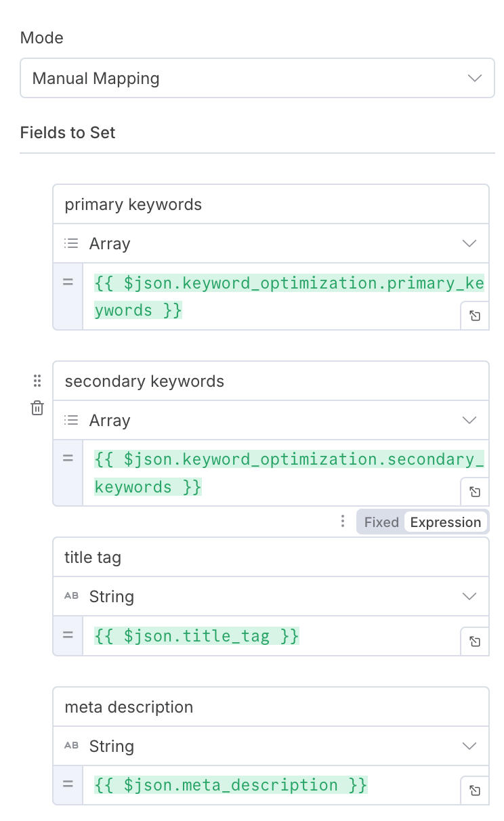Switch the value mode to Expression
Viewport: 504px width, 821px height.
[x=445, y=522]
